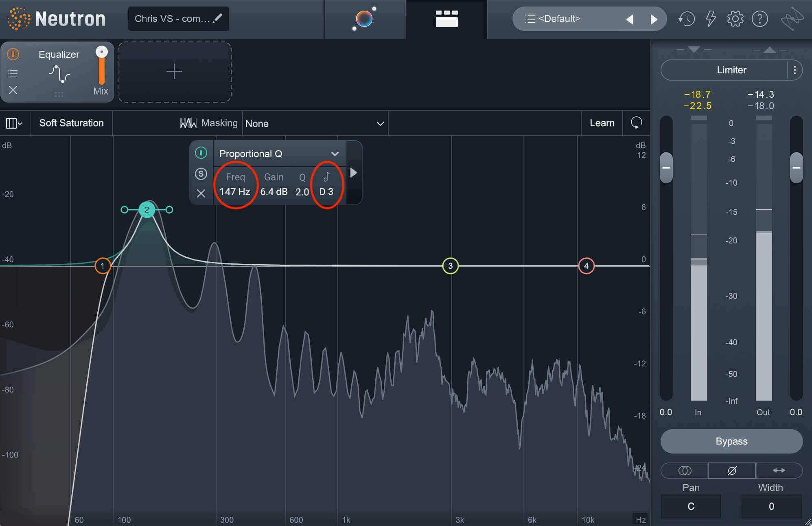Go to previous preset arrow

630,19
